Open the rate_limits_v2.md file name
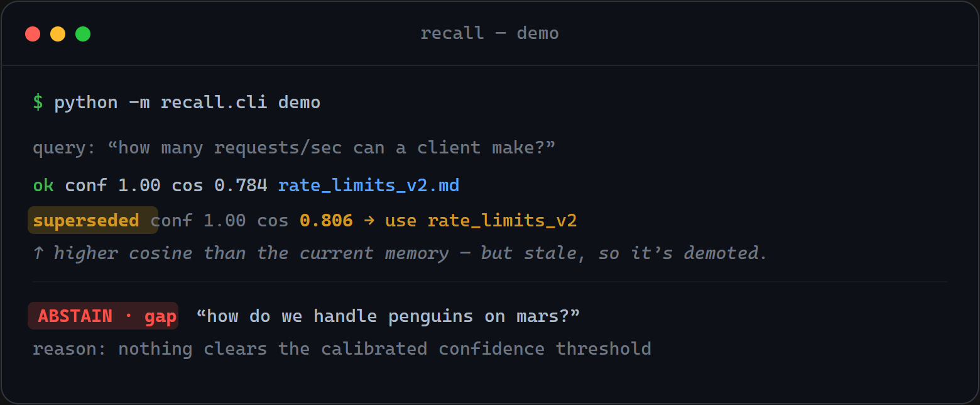 click(369, 186)
